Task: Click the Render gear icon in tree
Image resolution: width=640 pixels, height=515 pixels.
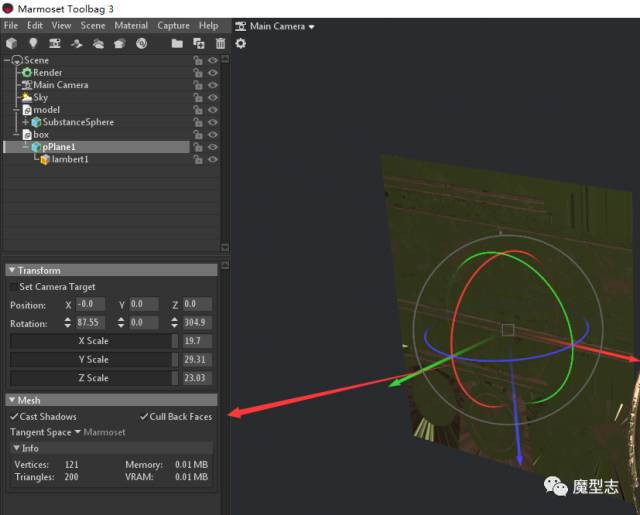Action: (27, 73)
